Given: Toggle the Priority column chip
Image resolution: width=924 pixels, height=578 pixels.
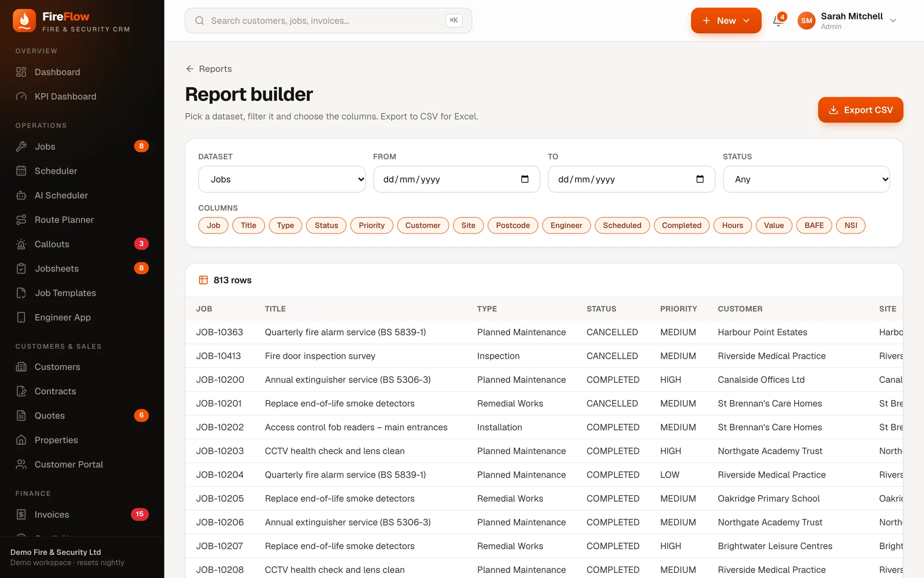Looking at the screenshot, I should click(x=372, y=226).
